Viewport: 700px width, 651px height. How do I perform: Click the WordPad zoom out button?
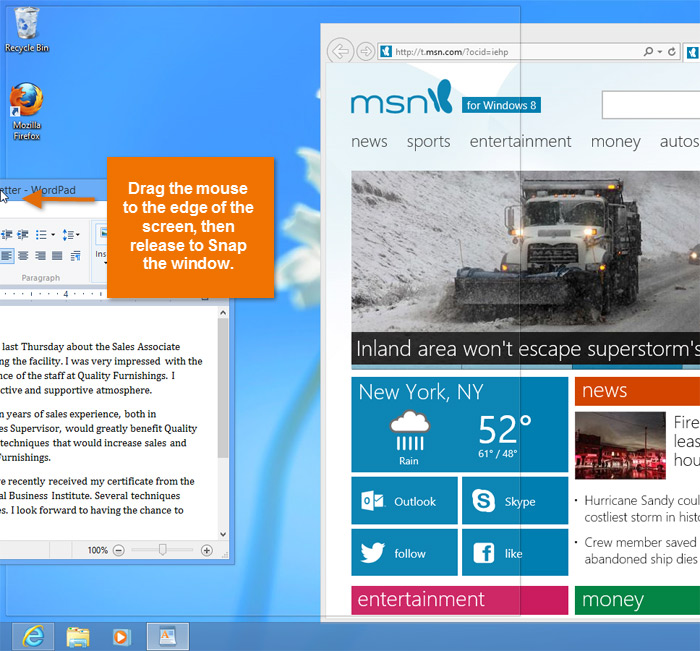[118, 550]
